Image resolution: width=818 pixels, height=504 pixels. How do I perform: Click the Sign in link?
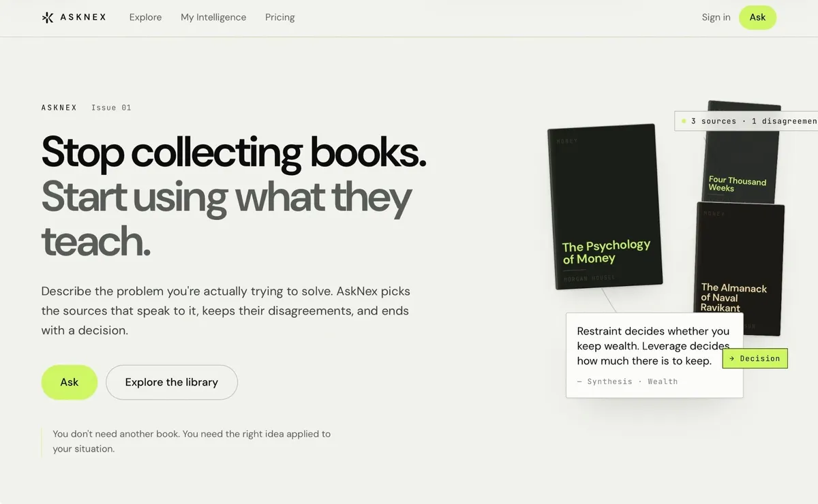tap(716, 18)
